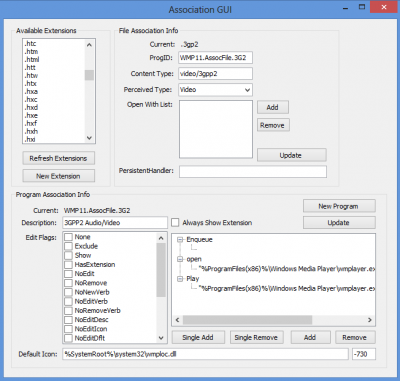Screen dimensions: 400x381
Task: Collapse the Play verb node
Action: tap(180, 279)
